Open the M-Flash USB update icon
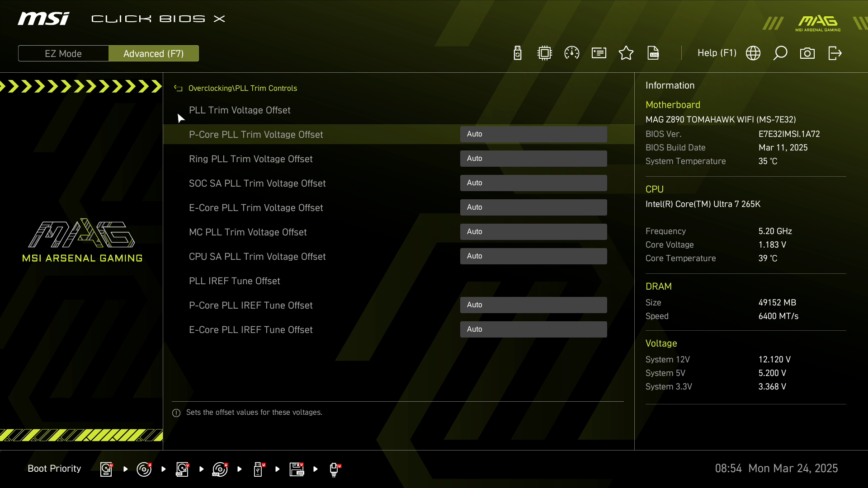Viewport: 868px width, 488px height. (518, 53)
